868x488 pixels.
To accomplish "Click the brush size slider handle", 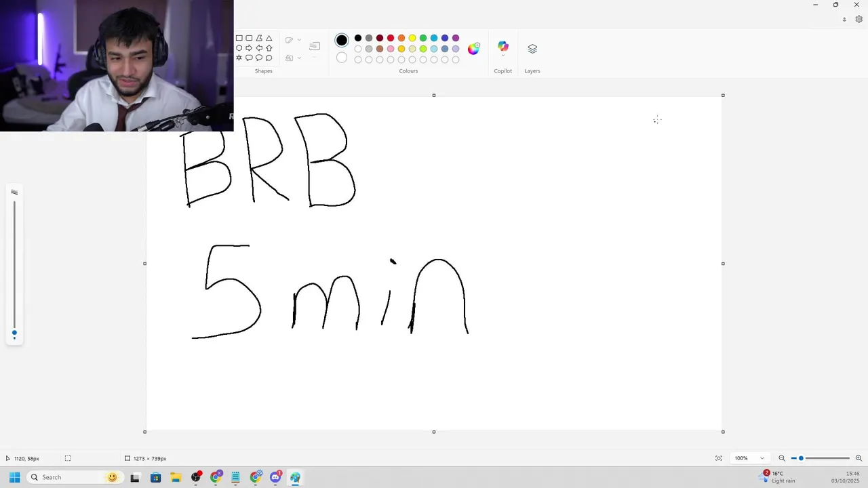I will pyautogui.click(x=14, y=333).
